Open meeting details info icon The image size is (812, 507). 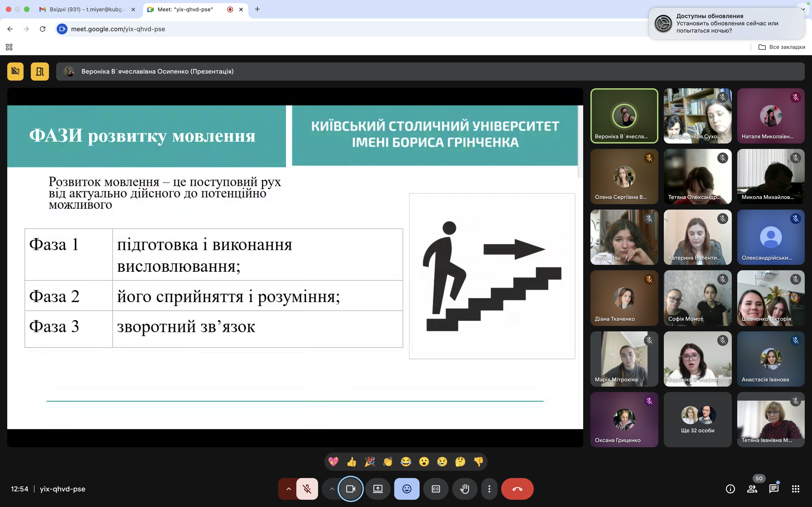coord(730,489)
